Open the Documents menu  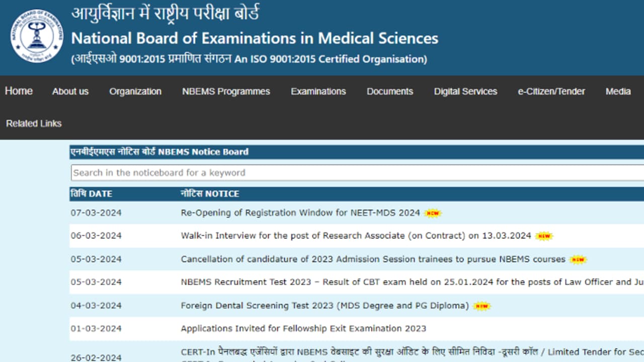389,92
